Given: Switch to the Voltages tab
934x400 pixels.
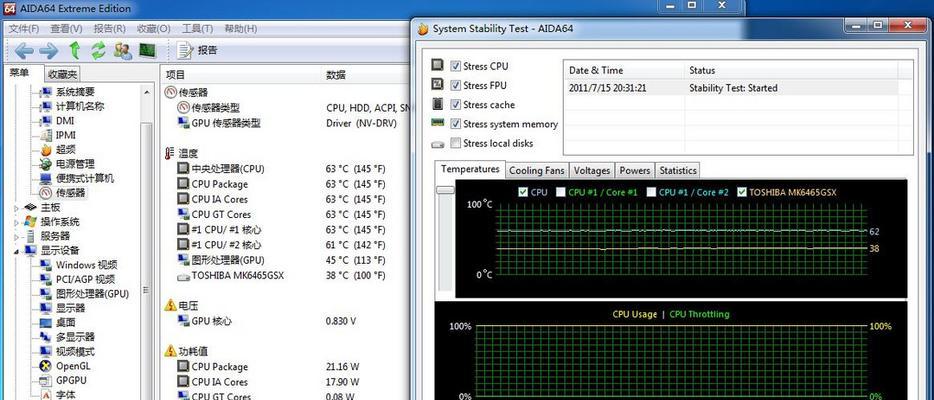Looking at the screenshot, I should (591, 170).
